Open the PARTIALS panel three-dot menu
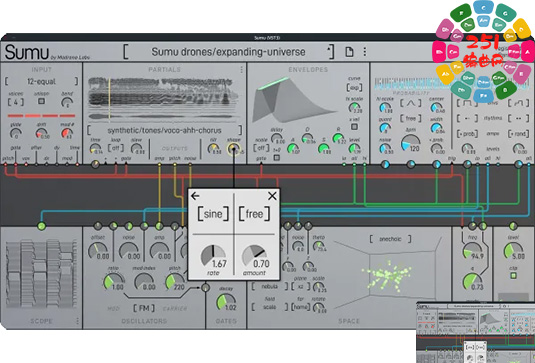Viewport: 535px width, 363px height. coord(241,70)
